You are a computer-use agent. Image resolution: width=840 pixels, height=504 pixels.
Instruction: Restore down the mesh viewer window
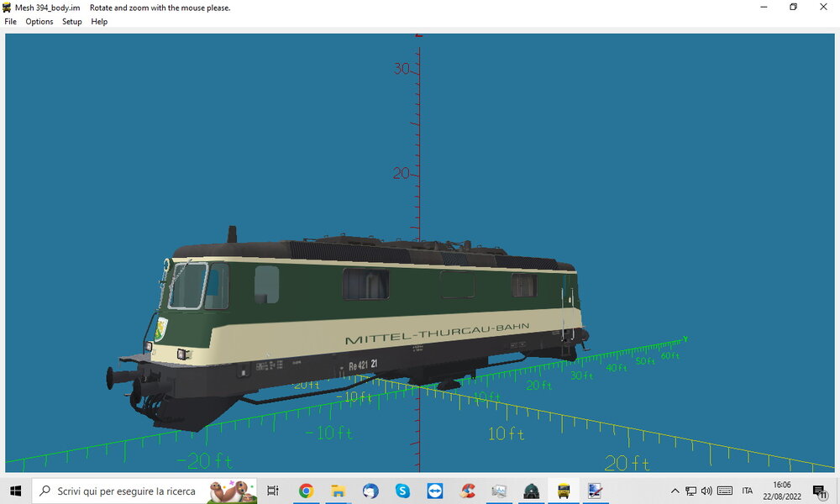pos(794,7)
